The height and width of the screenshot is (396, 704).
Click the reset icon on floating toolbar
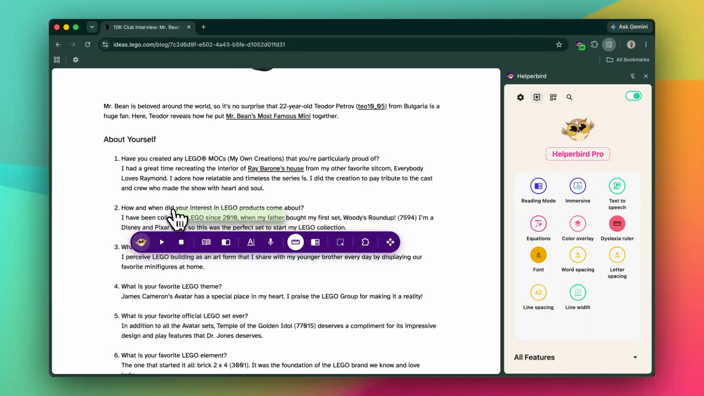click(x=365, y=242)
